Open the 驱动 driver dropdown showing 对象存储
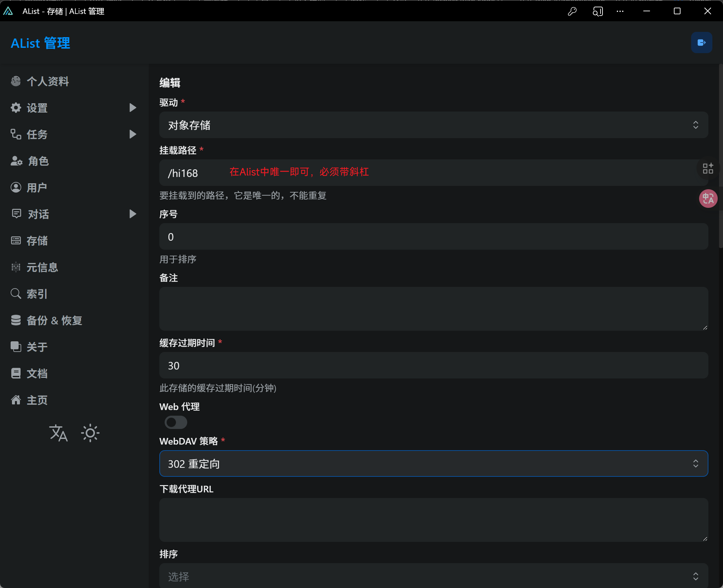 [433, 125]
